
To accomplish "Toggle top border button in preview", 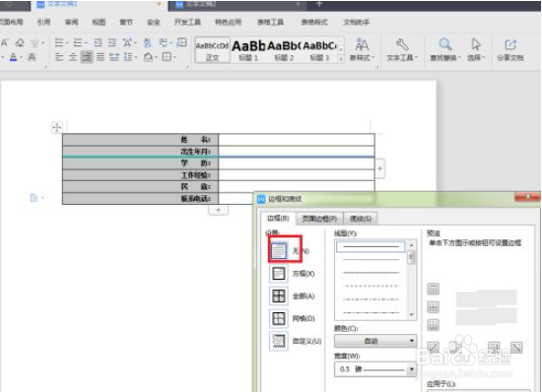I will (x=434, y=289).
